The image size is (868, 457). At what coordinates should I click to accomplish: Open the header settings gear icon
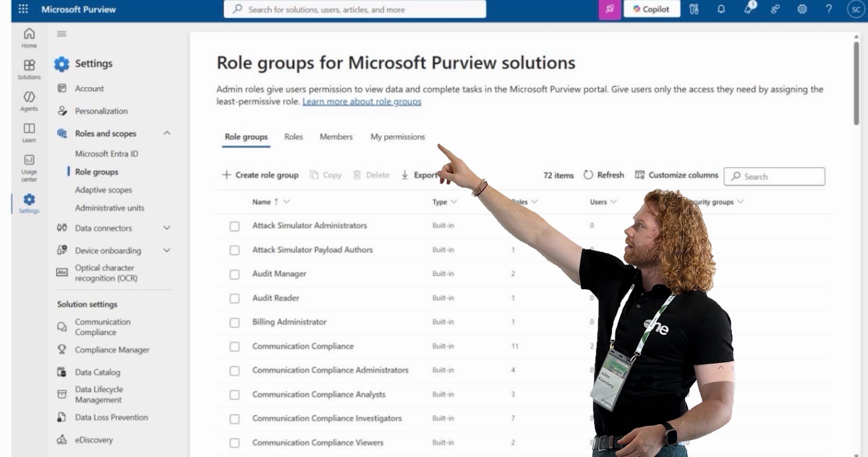click(x=802, y=9)
